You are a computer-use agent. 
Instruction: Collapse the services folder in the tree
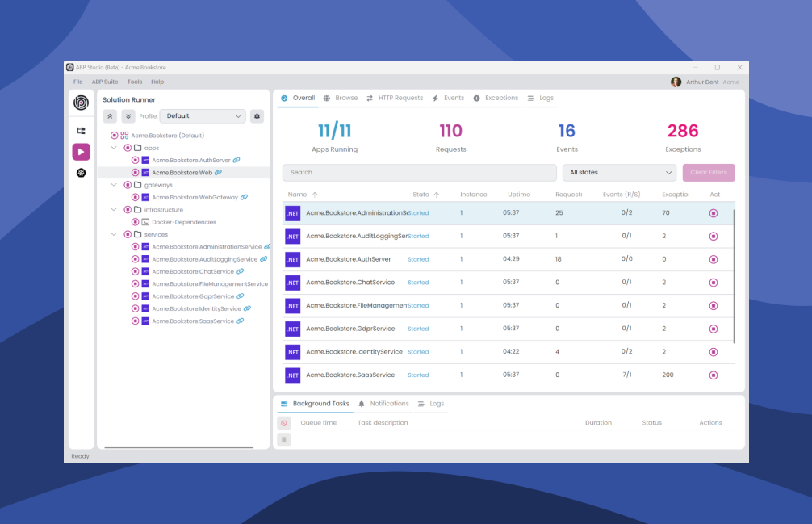(112, 234)
